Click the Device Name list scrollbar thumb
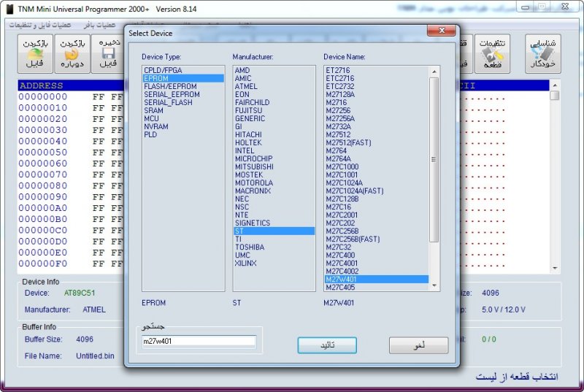This screenshot has width=584, height=392. 434,160
